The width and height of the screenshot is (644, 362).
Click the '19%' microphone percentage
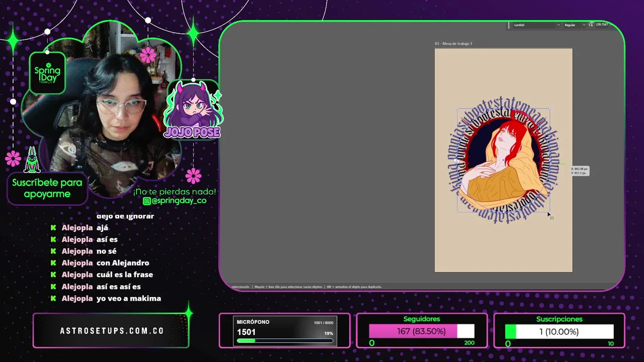pyautogui.click(x=329, y=333)
